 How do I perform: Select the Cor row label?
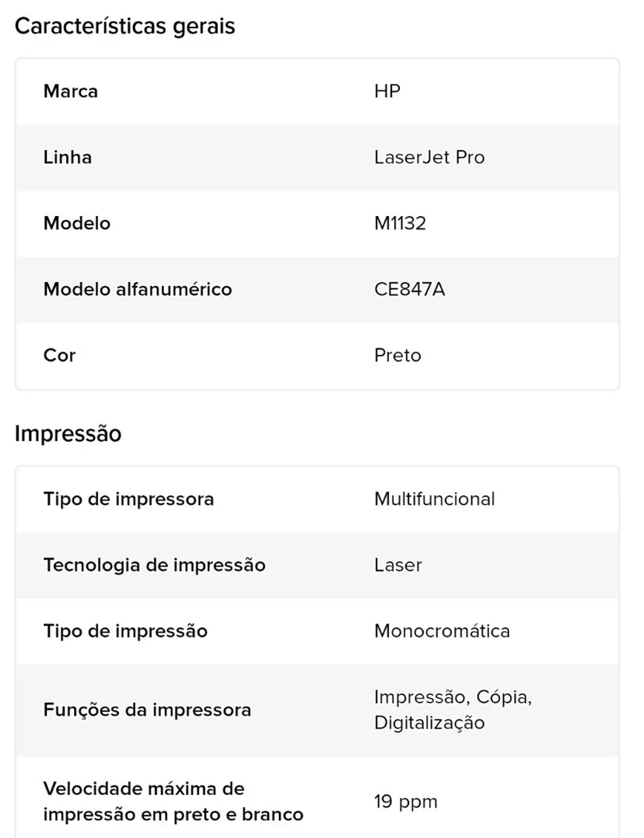60,355
